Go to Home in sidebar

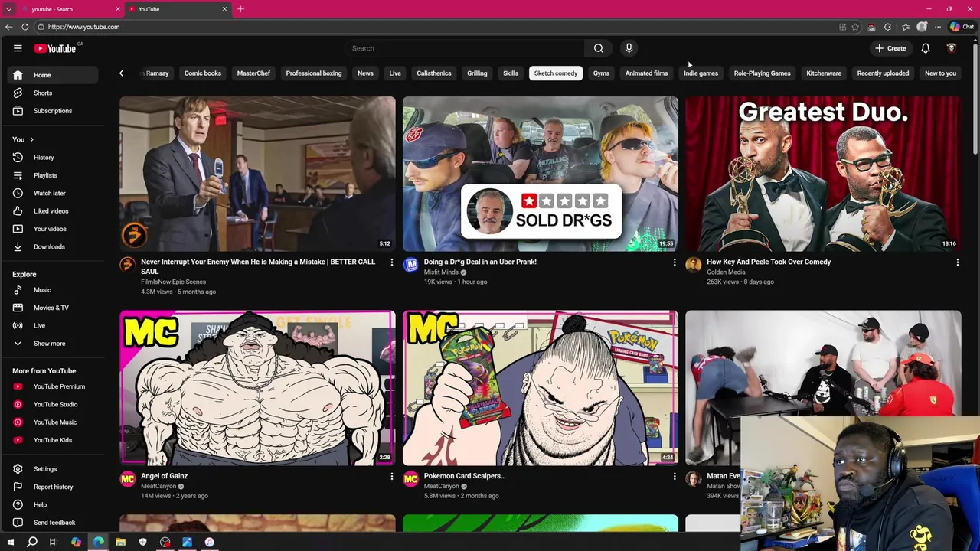(x=52, y=75)
